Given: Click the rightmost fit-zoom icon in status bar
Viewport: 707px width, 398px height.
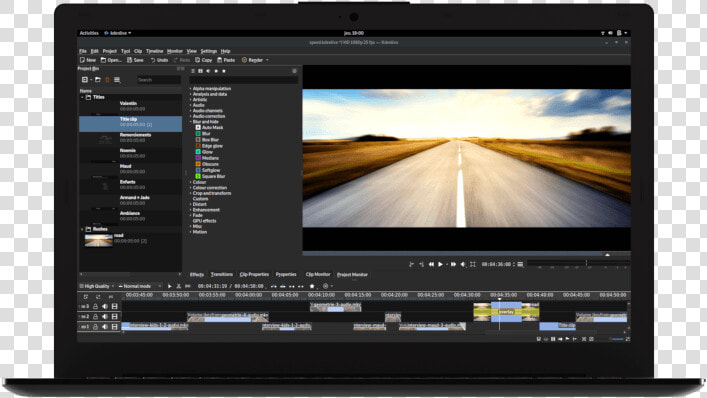Looking at the screenshot, I should coord(628,339).
